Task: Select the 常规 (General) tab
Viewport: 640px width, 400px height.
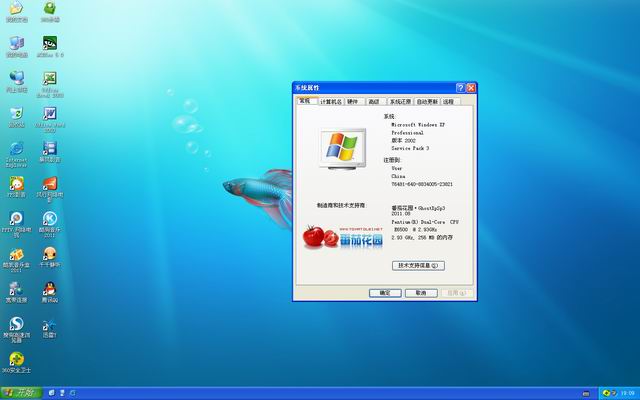Action: [x=307, y=100]
